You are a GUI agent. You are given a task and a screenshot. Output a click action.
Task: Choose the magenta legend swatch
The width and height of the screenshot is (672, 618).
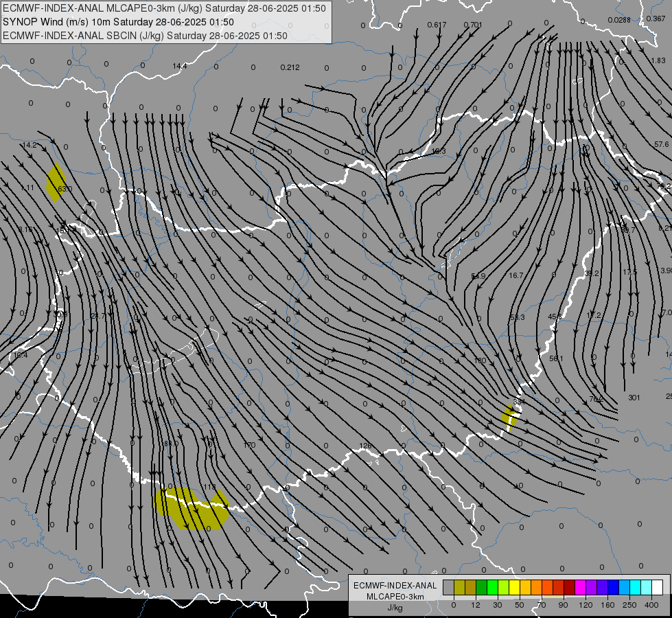tap(581, 588)
